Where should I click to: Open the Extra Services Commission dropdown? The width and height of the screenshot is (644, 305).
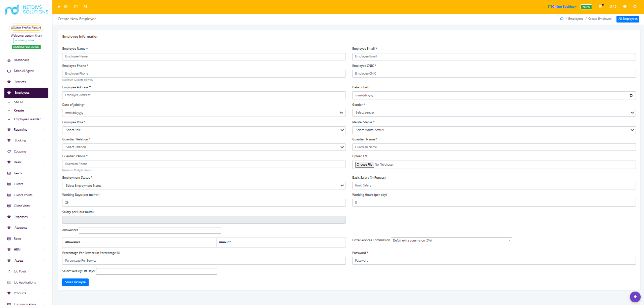[451, 241]
